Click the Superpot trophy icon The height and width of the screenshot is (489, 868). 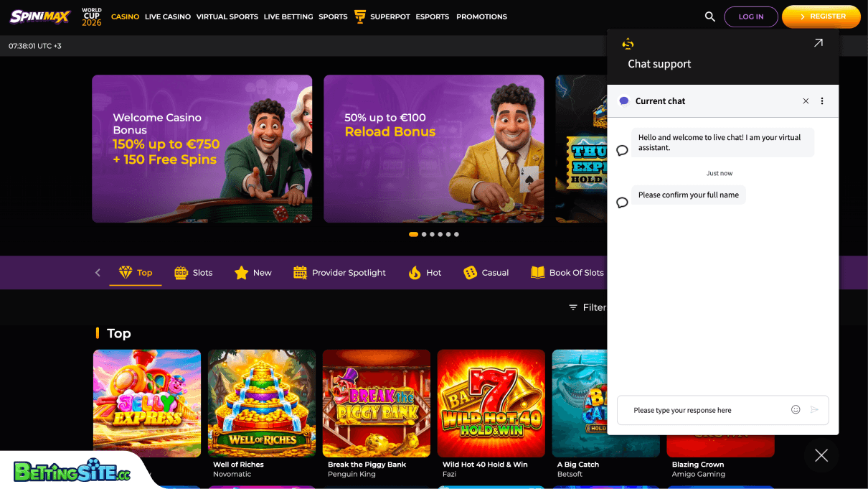pyautogui.click(x=360, y=17)
